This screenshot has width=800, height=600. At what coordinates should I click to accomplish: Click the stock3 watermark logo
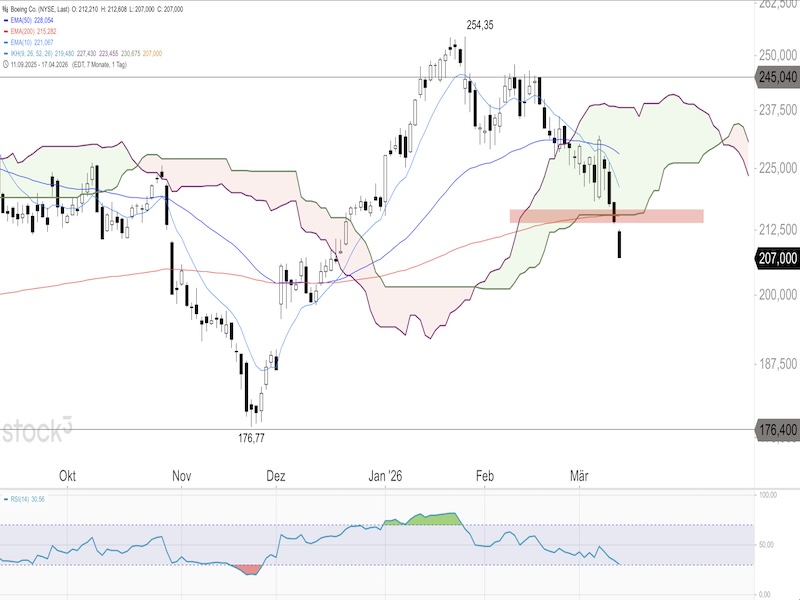tap(37, 431)
